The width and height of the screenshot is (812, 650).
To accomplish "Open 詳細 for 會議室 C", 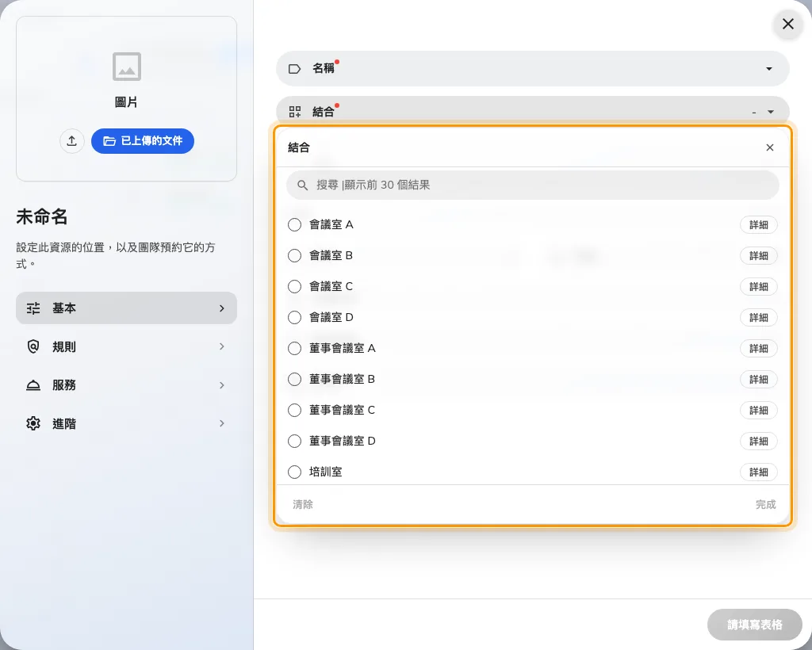I will 759,287.
